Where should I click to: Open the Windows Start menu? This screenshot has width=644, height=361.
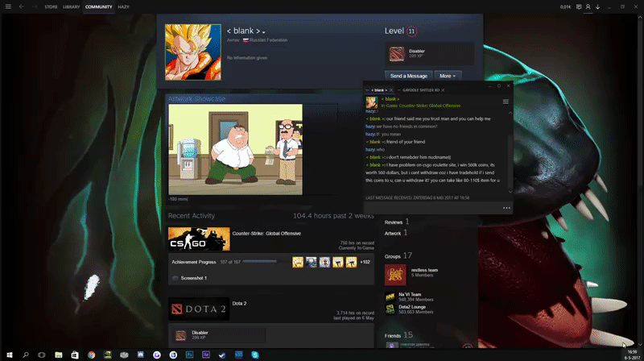coord(9,355)
